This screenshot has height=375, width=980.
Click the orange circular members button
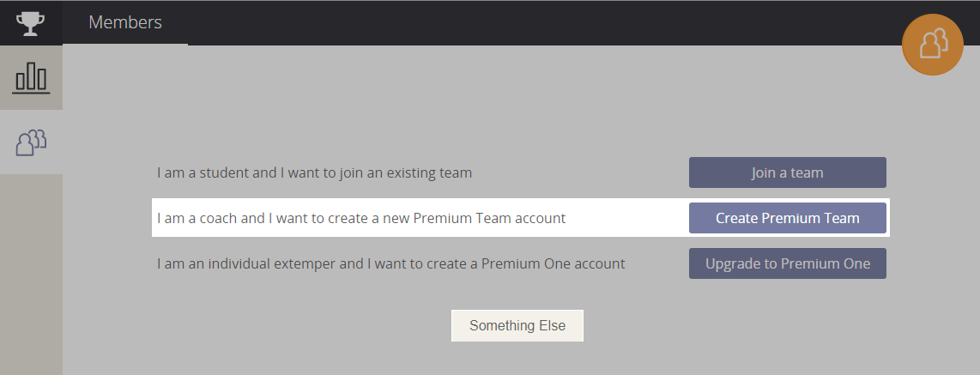point(933,45)
